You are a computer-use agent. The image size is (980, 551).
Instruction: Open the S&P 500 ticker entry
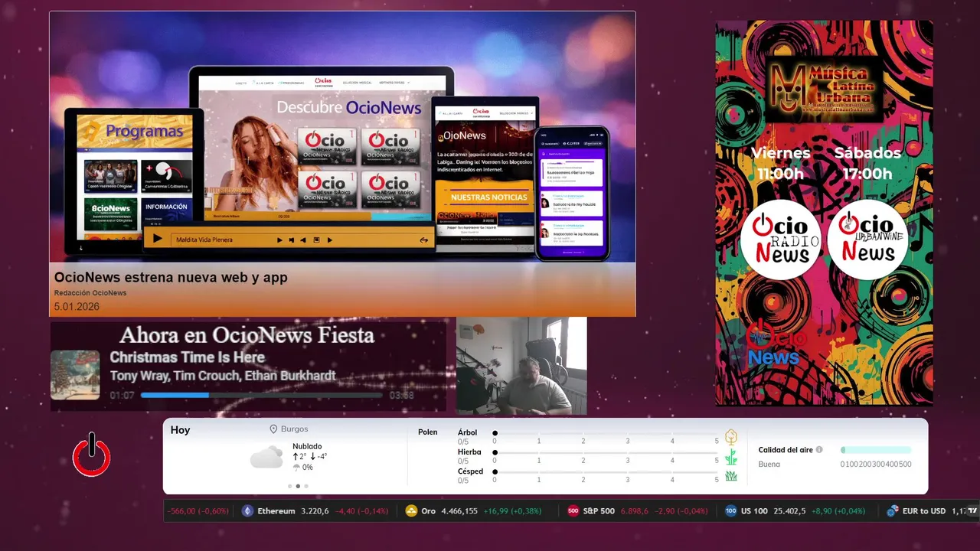click(638, 511)
